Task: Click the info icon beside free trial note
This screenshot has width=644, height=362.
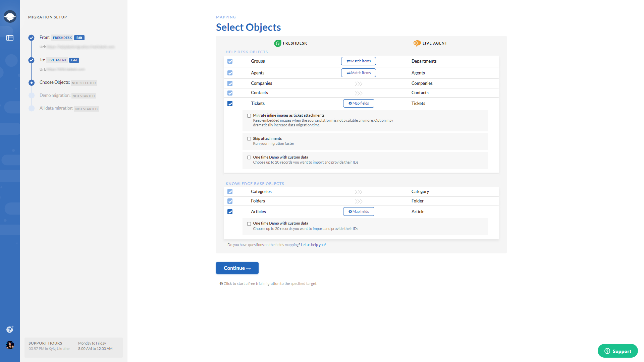Action: 221,284
